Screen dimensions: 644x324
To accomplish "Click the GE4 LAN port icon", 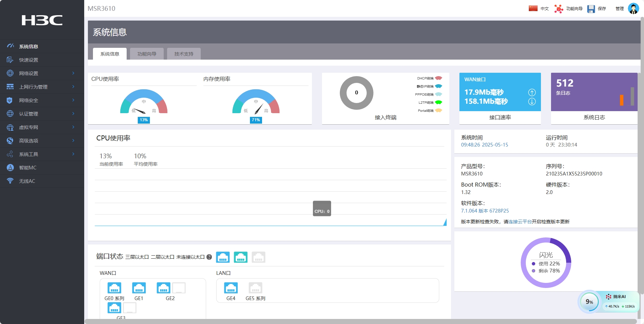I will pyautogui.click(x=231, y=288).
